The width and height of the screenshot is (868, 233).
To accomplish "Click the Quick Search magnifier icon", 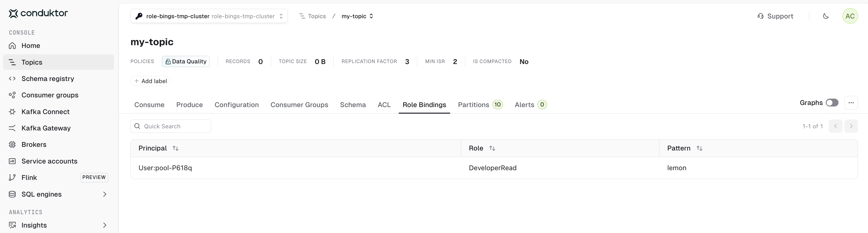I will [137, 127].
